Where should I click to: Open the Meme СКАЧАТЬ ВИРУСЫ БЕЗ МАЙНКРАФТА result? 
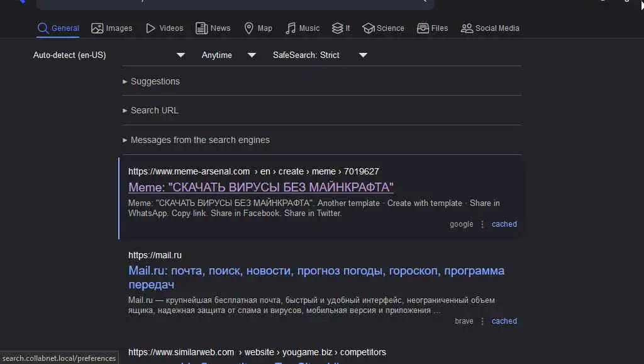click(x=261, y=187)
